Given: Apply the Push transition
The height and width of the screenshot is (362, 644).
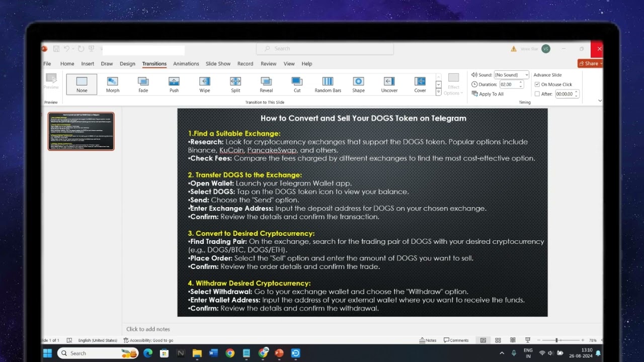Looking at the screenshot, I should pos(174,84).
